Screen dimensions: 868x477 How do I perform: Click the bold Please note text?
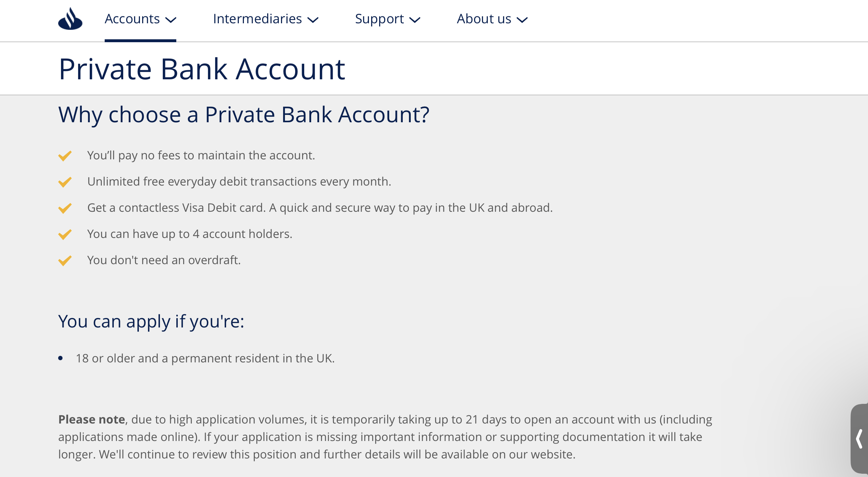click(92, 419)
